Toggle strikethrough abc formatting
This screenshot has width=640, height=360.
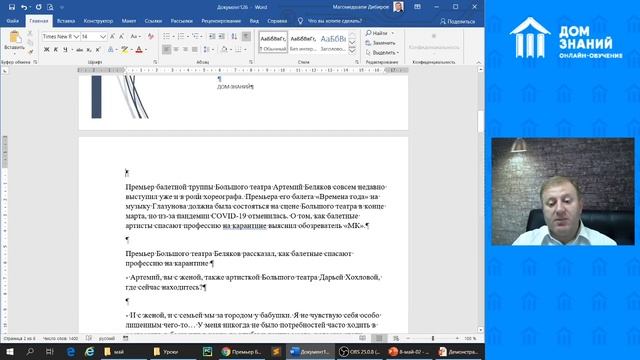[x=79, y=49]
